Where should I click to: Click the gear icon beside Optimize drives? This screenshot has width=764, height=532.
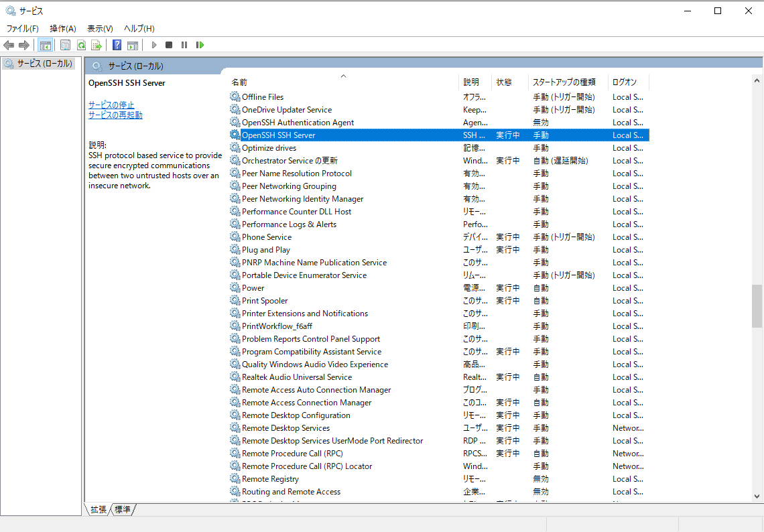click(235, 147)
